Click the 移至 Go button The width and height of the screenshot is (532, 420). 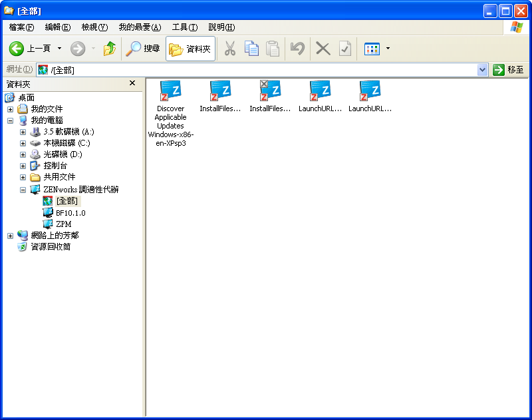[x=507, y=69]
